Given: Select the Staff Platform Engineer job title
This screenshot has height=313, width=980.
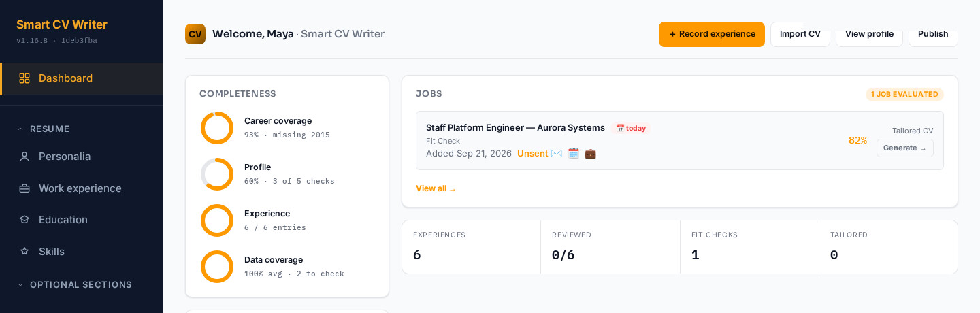Looking at the screenshot, I should pyautogui.click(x=515, y=127).
